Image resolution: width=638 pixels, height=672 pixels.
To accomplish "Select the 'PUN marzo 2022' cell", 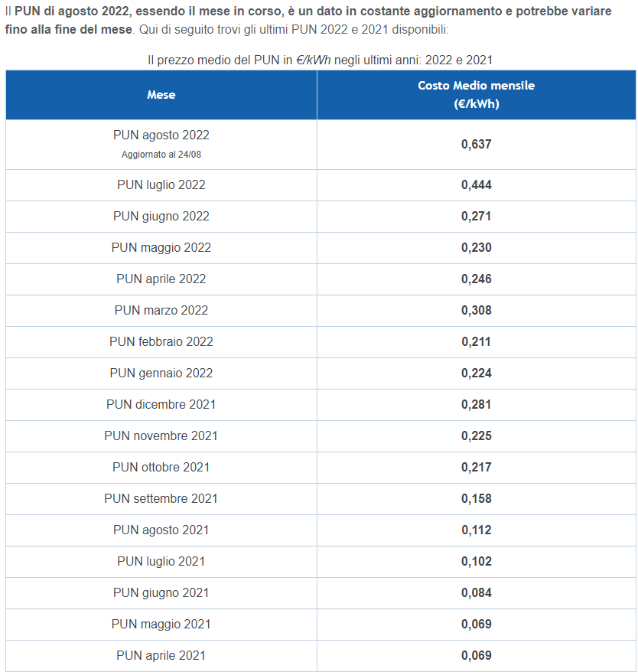I will tap(161, 310).
